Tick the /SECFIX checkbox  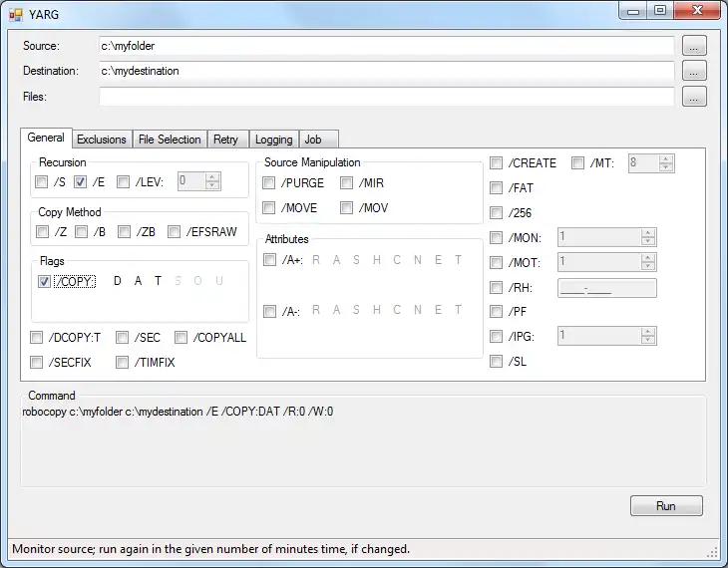click(x=36, y=362)
